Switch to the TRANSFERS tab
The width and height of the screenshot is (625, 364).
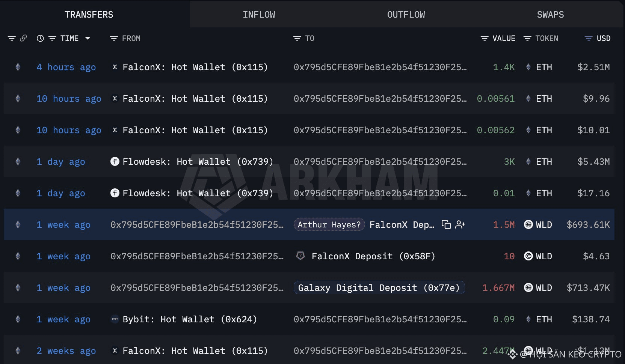click(89, 15)
